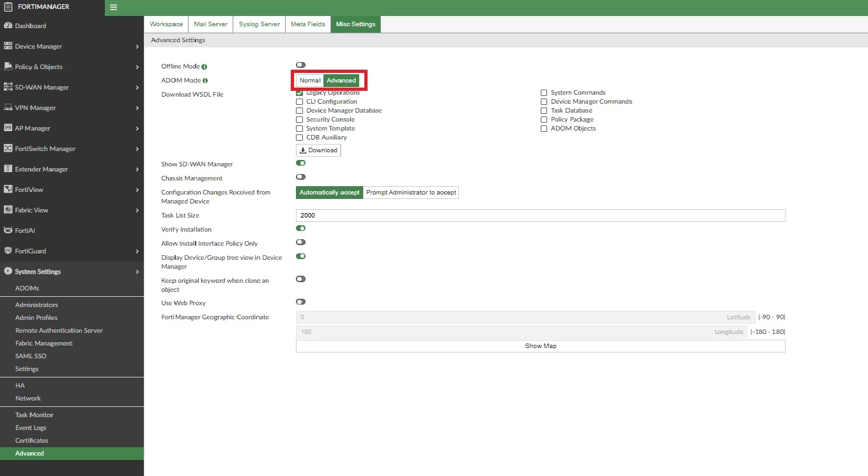Check the System Commands checkbox
The width and height of the screenshot is (868, 476).
click(x=544, y=93)
